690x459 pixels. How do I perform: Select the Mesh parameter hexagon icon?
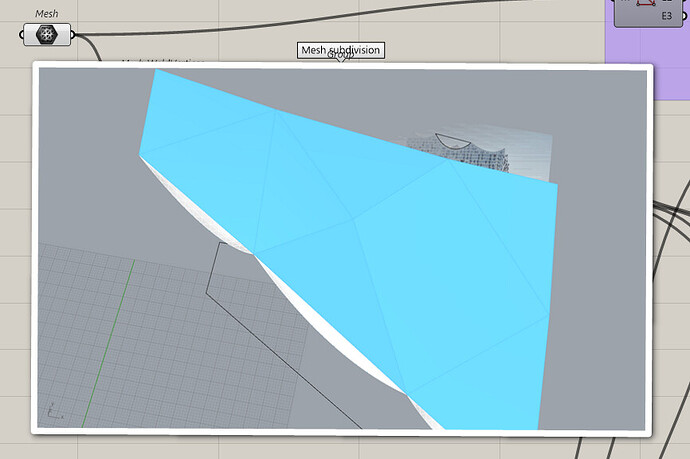pyautogui.click(x=46, y=34)
